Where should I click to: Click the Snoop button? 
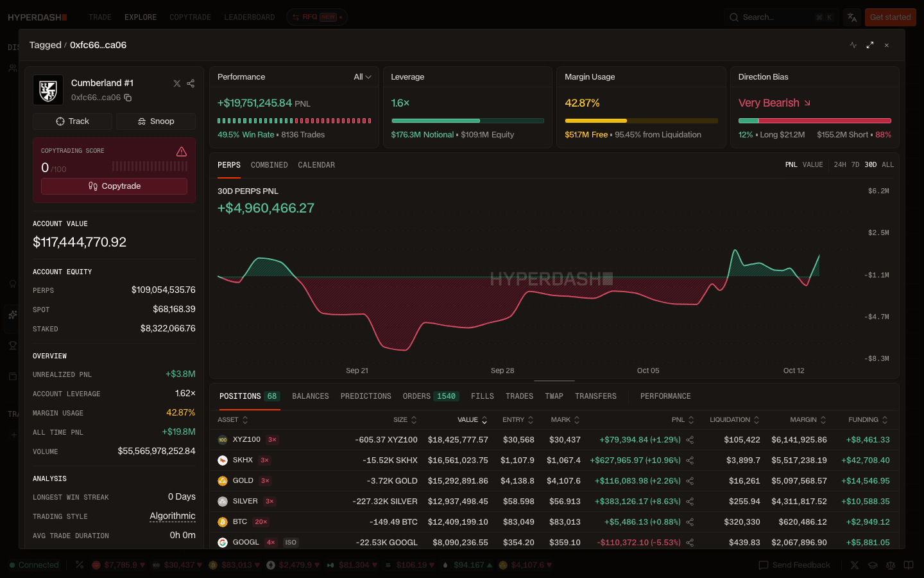click(x=156, y=121)
